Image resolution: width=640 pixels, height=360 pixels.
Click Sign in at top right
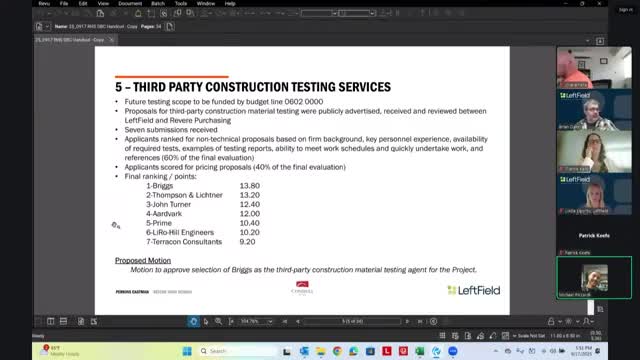pos(625,10)
